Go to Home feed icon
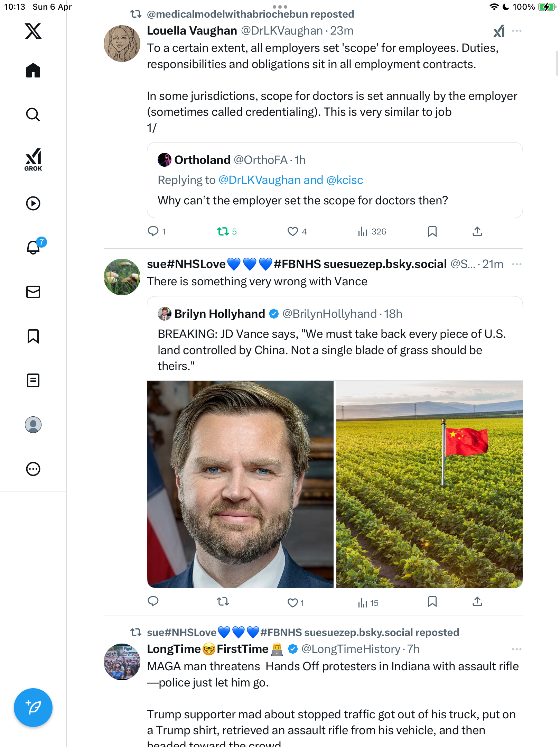This screenshot has width=560, height=747. 33,70
